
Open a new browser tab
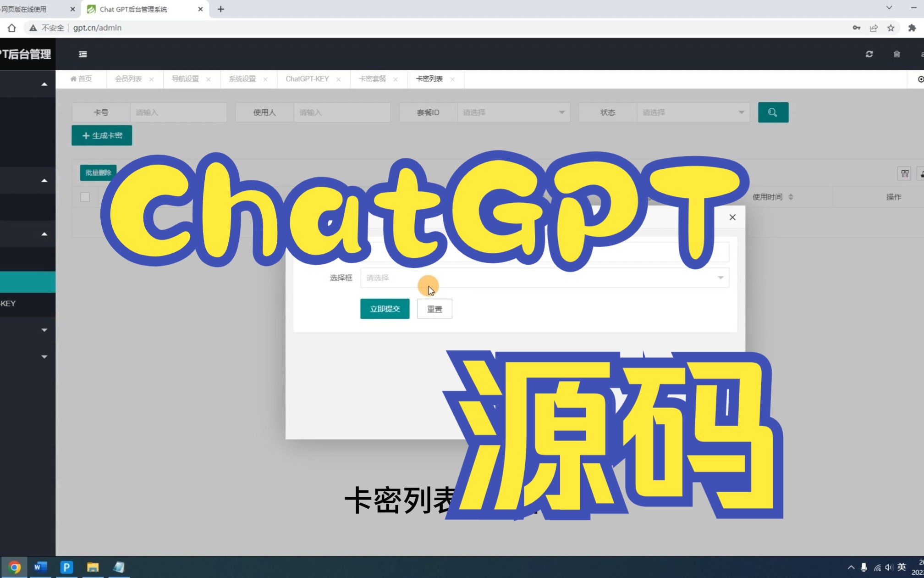[220, 9]
